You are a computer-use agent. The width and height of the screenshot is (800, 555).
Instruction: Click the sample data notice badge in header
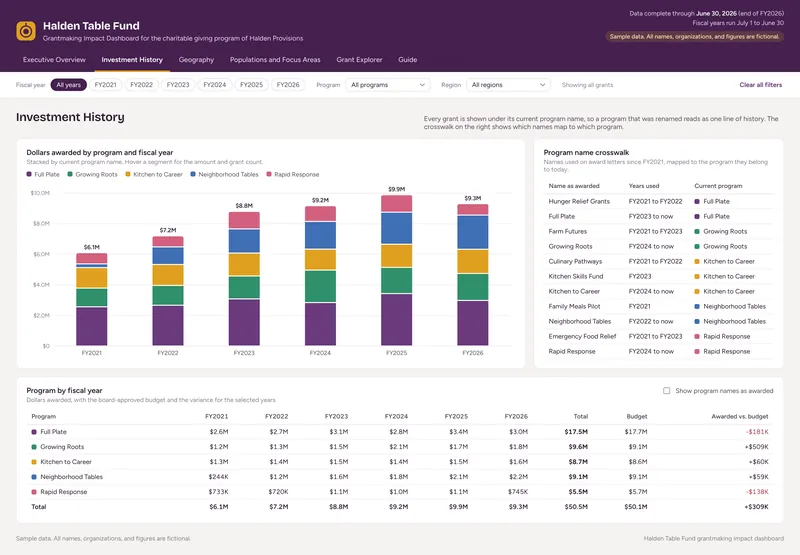pyautogui.click(x=694, y=37)
